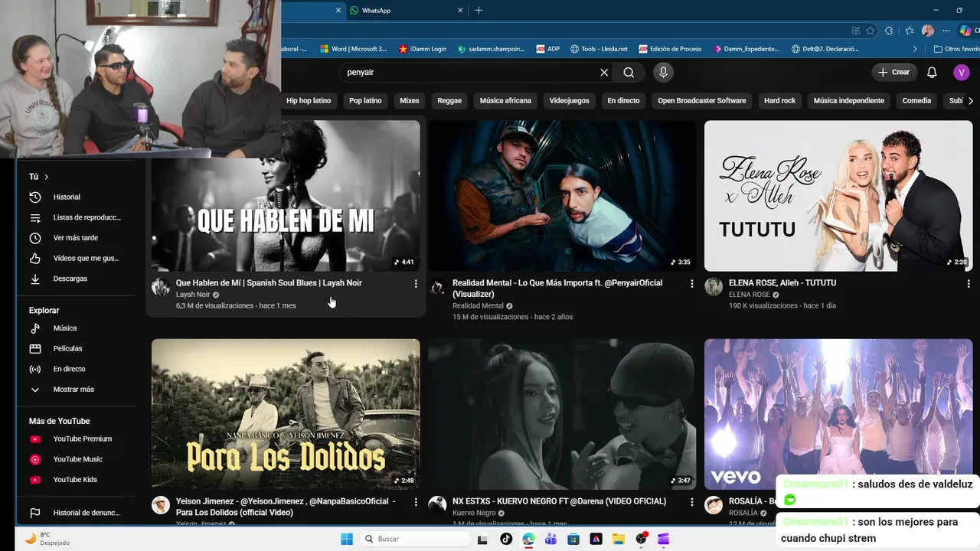Open Edición de Proceso bookmark
Viewport: 980px width, 551px height.
coord(670,49)
